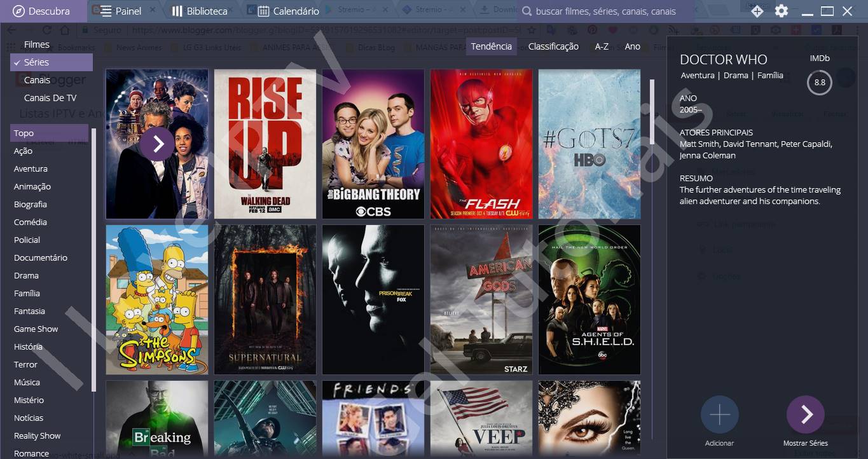The image size is (868, 459).
Task: Select Canais De TV content type
Action: point(51,98)
